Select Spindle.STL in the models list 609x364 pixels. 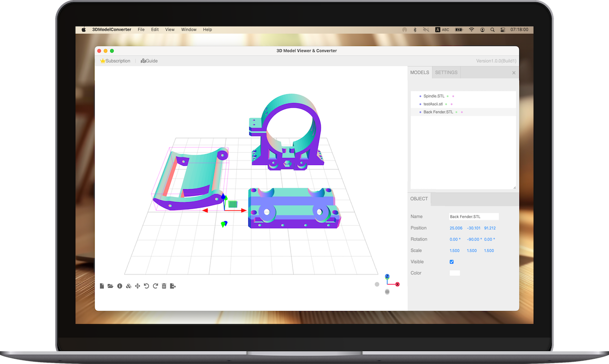coord(463,96)
